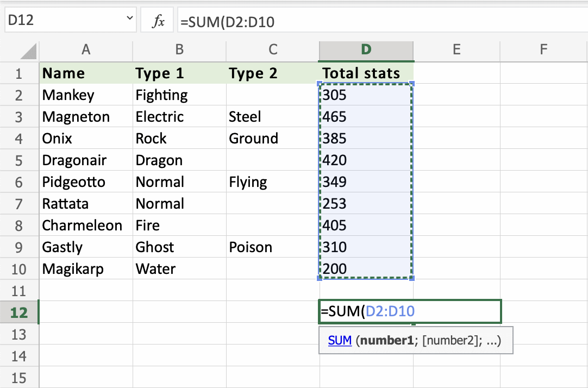
Task: Click the active cell D12 with formula
Action: (410, 312)
